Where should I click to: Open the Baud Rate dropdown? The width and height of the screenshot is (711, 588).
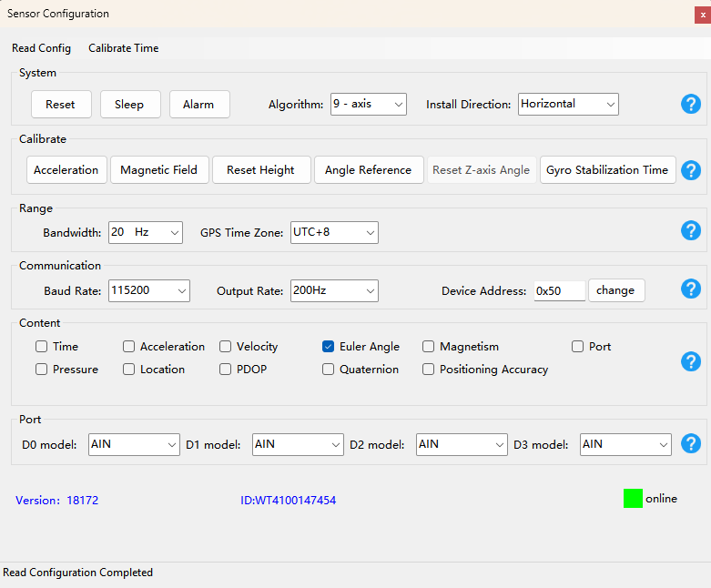[x=148, y=290]
